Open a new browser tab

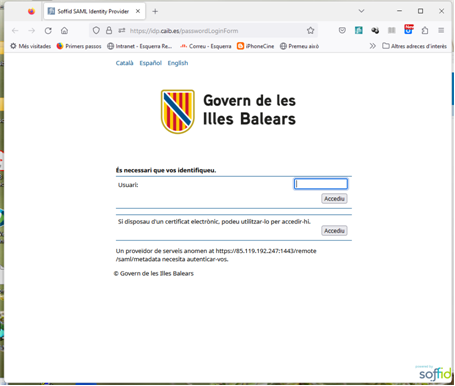[155, 11]
